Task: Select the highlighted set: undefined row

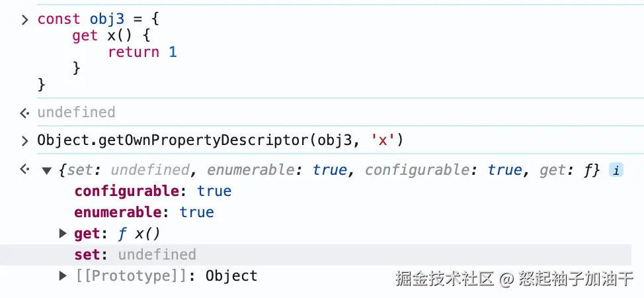Action: click(315, 255)
